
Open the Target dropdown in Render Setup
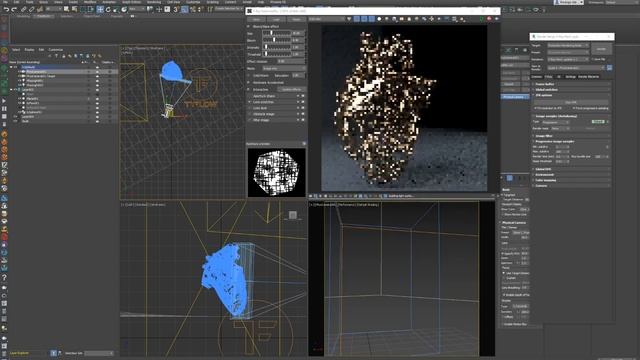point(568,45)
